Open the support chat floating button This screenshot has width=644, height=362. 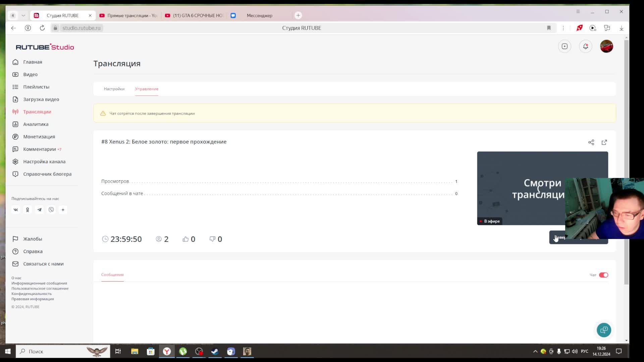click(604, 330)
